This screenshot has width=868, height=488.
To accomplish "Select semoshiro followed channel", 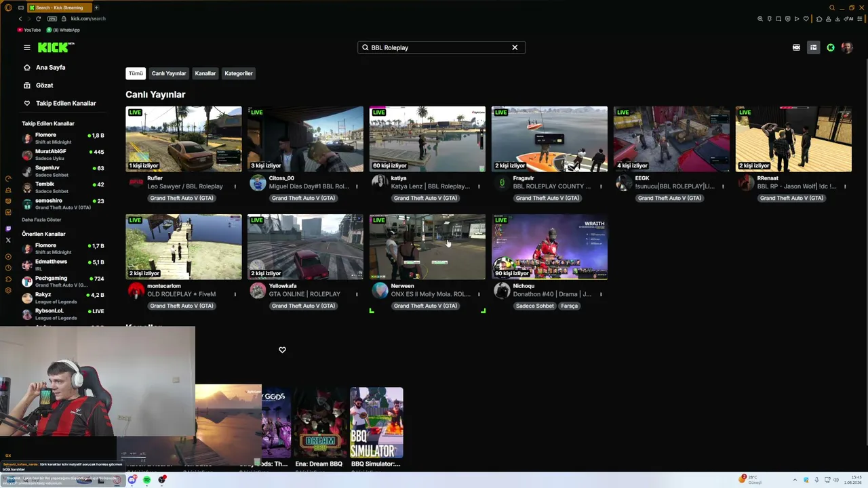I will 64,204.
